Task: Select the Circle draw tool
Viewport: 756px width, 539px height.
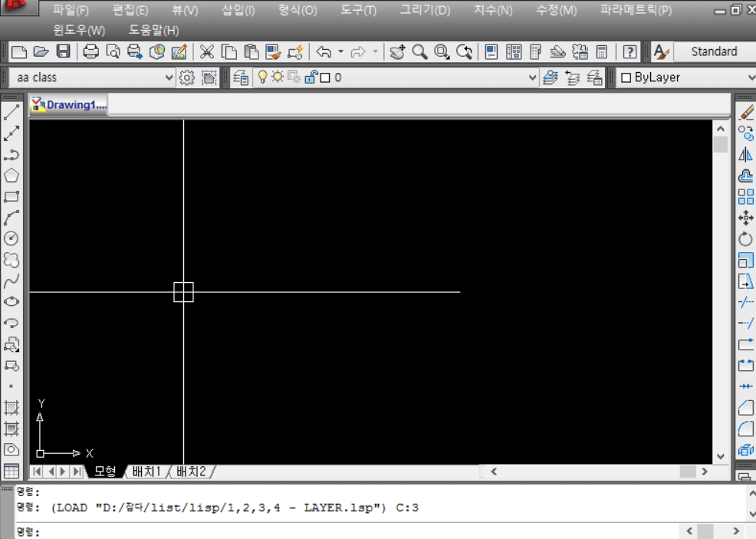Action: (x=11, y=238)
